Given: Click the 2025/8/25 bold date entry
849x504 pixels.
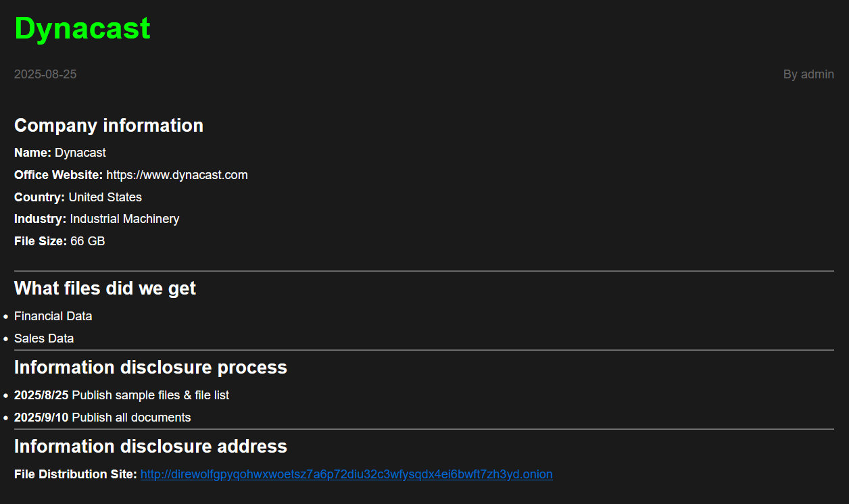Looking at the screenshot, I should [41, 395].
